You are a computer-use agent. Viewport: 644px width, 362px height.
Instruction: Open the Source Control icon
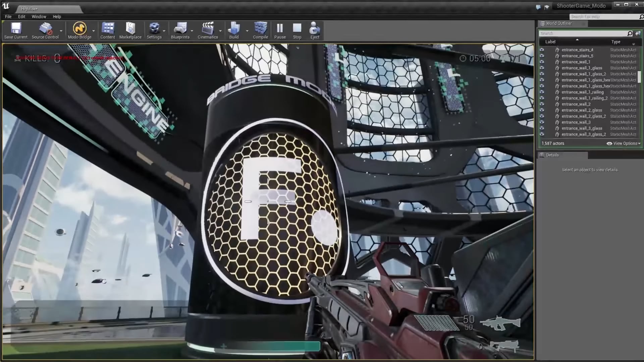click(x=45, y=28)
